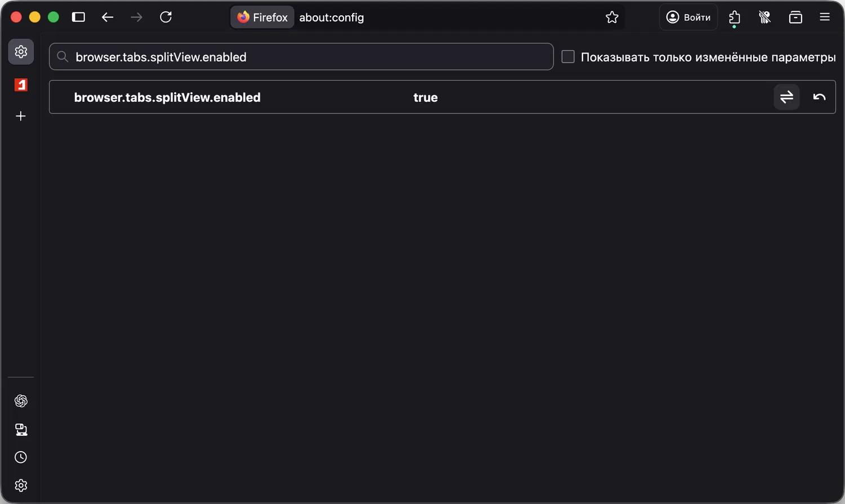Toggle the sidebar panel icon
The width and height of the screenshot is (845, 504).
(78, 17)
